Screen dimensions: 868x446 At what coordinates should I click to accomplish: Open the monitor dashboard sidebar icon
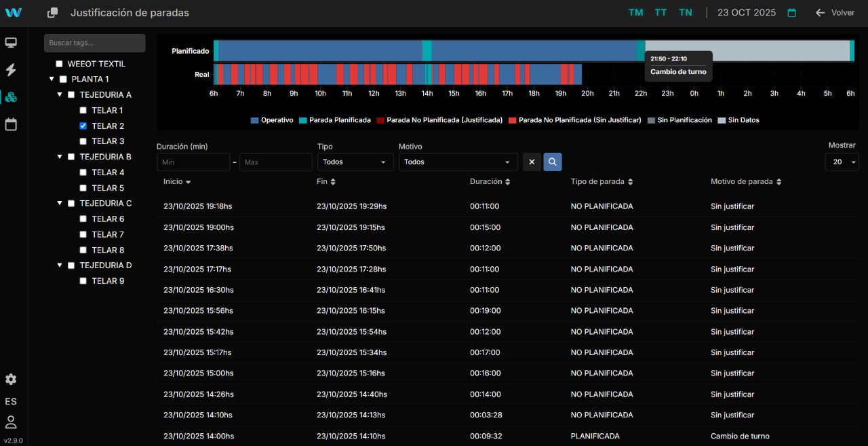pyautogui.click(x=11, y=43)
